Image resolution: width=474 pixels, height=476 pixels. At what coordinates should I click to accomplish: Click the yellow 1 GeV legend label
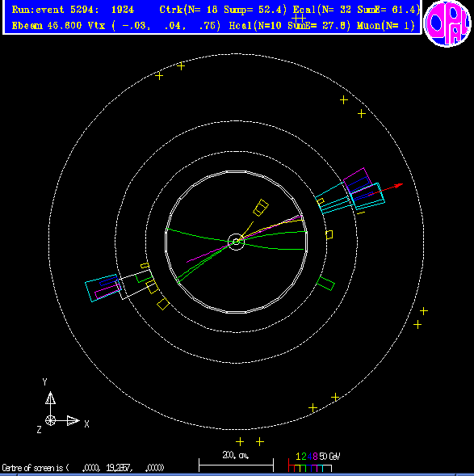(x=298, y=457)
